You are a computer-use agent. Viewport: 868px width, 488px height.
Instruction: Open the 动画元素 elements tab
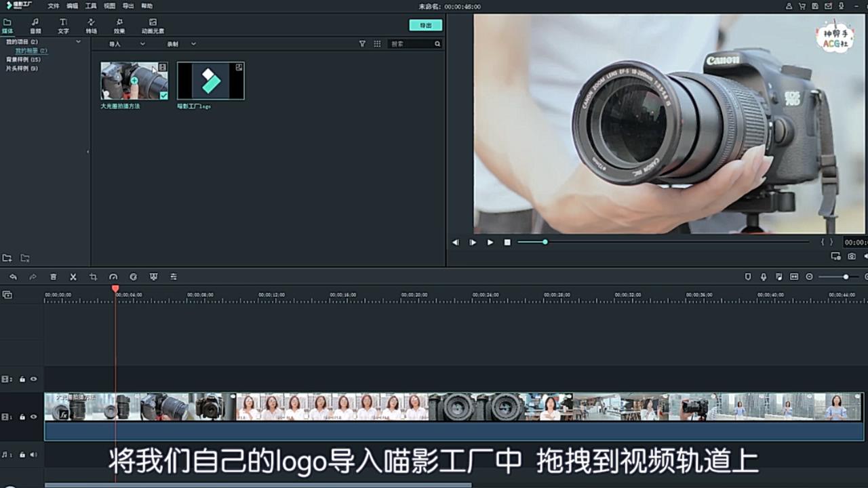tap(153, 26)
